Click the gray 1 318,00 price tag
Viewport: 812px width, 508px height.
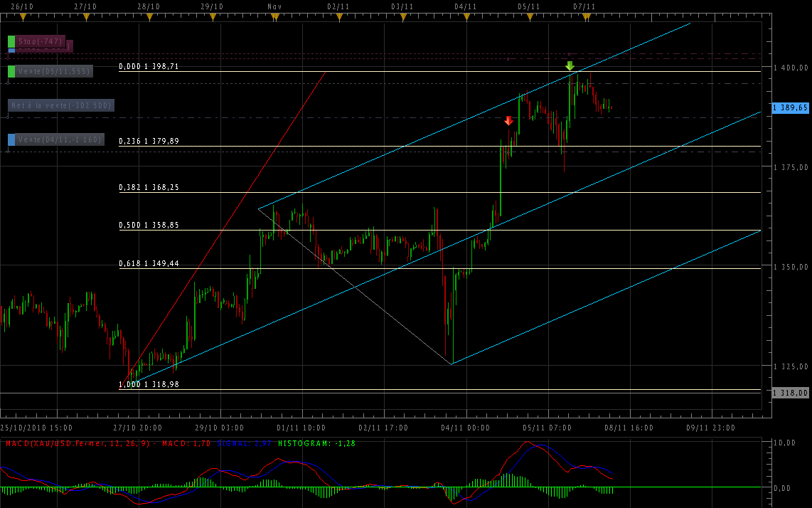791,393
